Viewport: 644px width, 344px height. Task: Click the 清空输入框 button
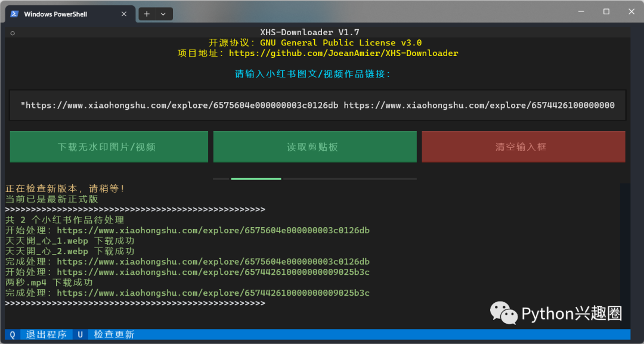pos(524,147)
